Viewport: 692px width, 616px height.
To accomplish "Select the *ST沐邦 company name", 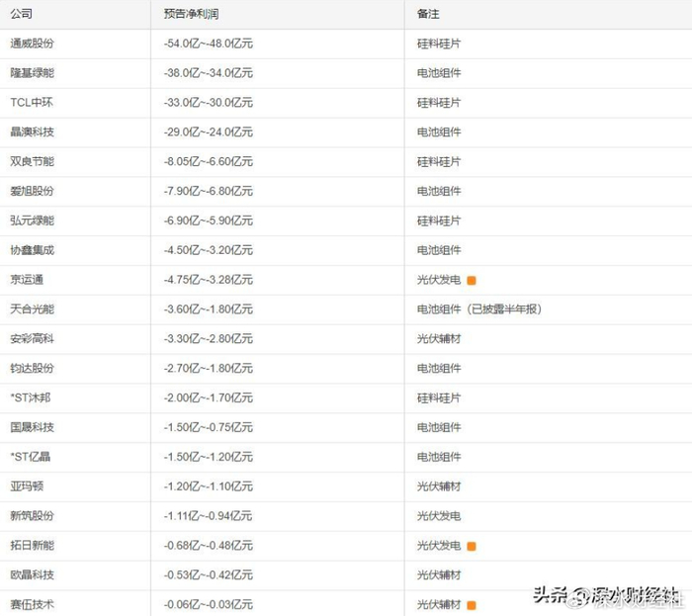I will point(31,398).
